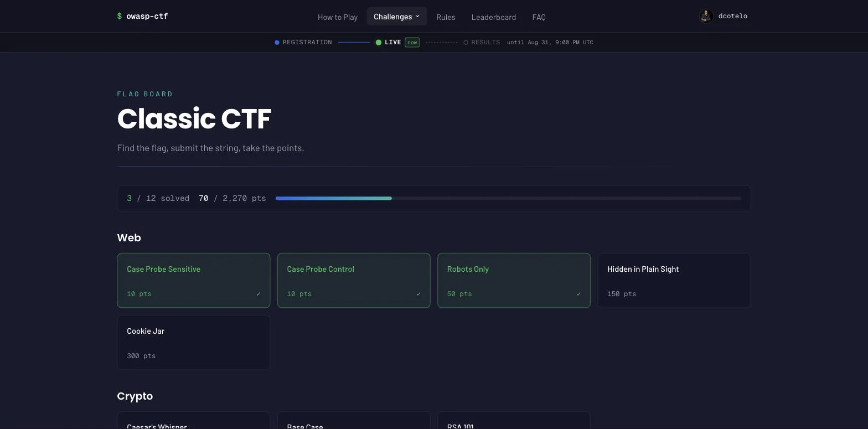
Task: Click the 'until Aug 31, 9:00 PM UTC' text
Action: point(550,43)
